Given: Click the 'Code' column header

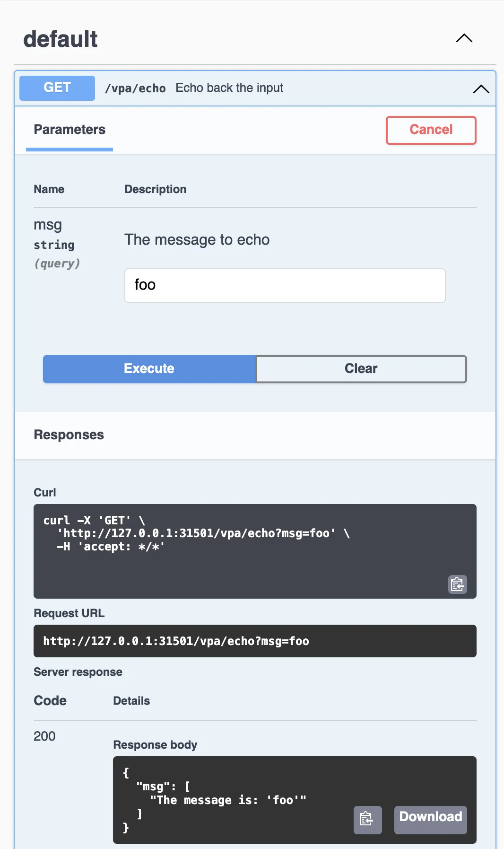Looking at the screenshot, I should [50, 700].
